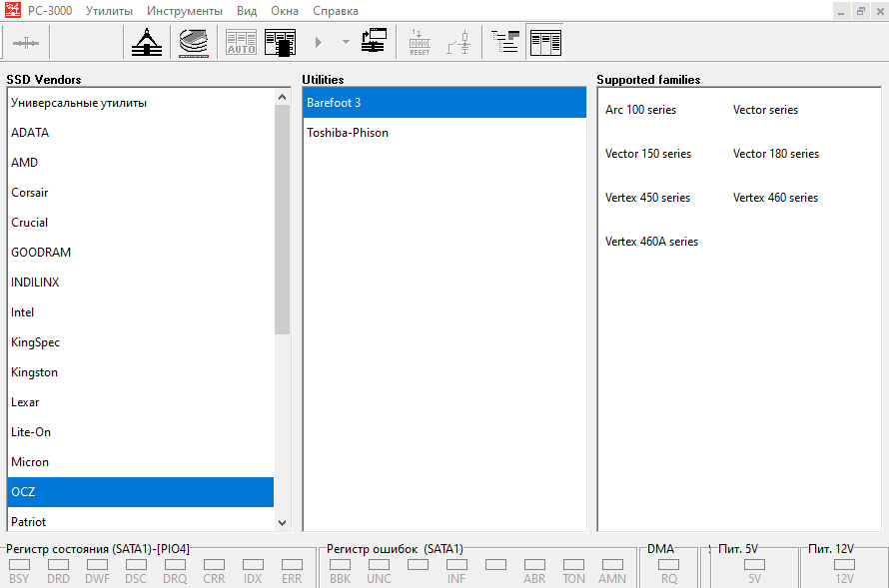This screenshot has width=889, height=588.
Task: Select Универсальные утилиты in vendor list
Action: [x=141, y=103]
